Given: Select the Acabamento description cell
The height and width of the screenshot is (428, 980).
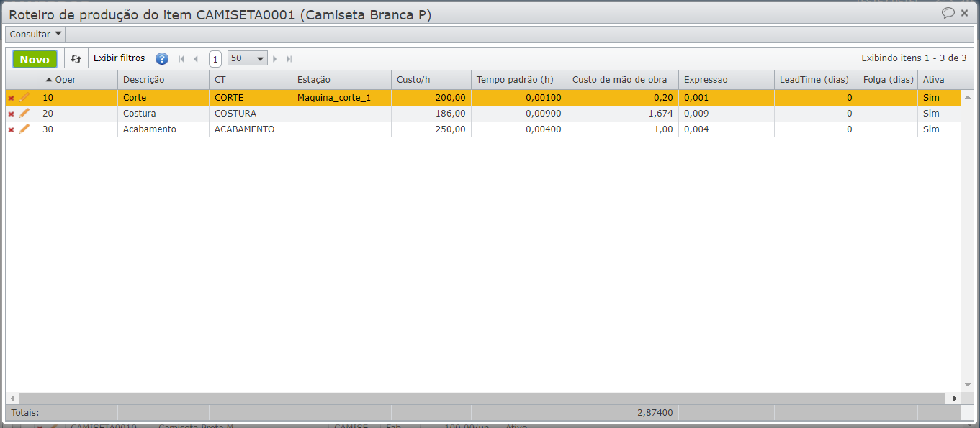Looking at the screenshot, I should 163,129.
